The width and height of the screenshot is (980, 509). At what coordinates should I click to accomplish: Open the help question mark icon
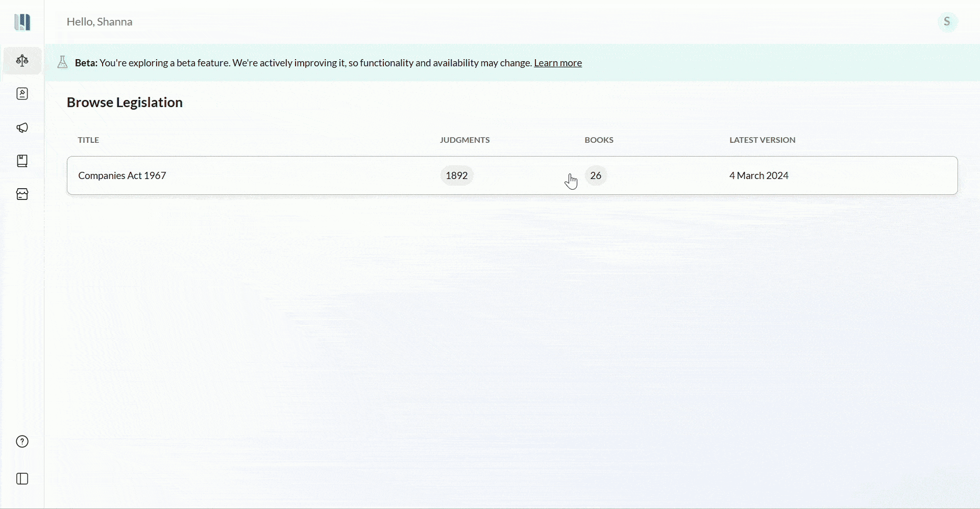[x=22, y=442]
